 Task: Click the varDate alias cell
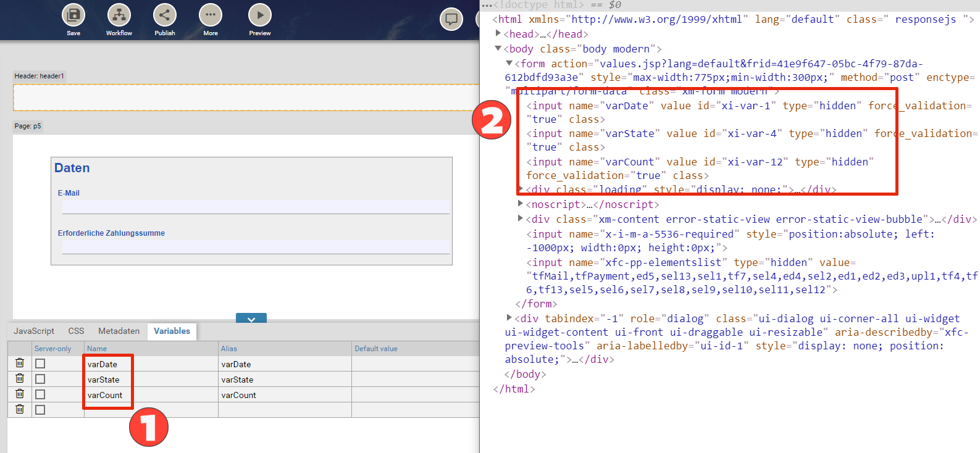[285, 364]
